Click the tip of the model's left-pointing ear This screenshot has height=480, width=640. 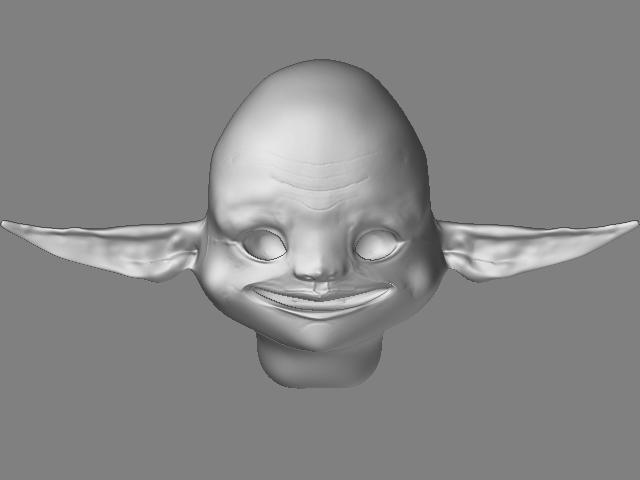point(5,224)
